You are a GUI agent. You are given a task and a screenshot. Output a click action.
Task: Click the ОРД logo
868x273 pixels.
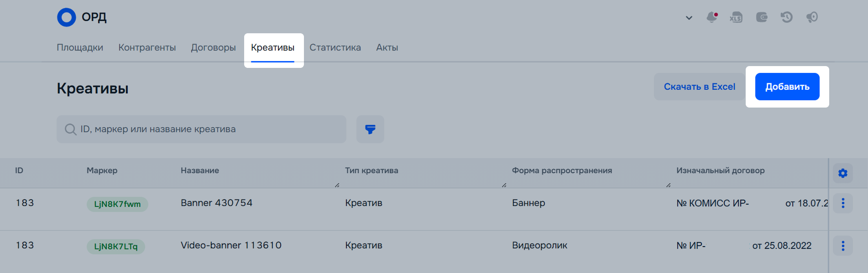click(82, 17)
